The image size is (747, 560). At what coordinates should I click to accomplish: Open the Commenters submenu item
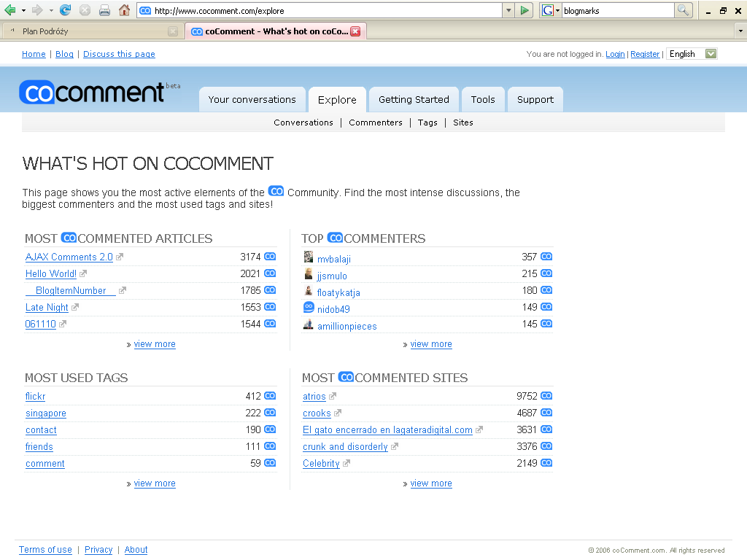(376, 122)
